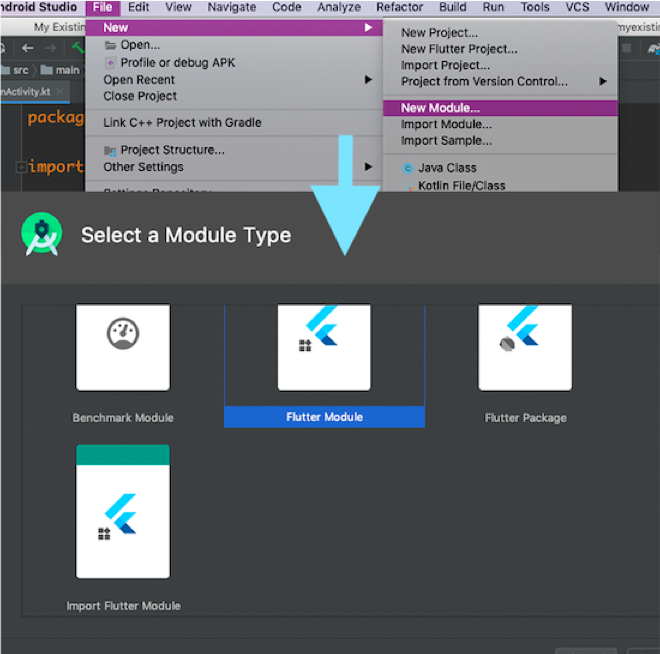Click the Profile or debug APK icon
The width and height of the screenshot is (660, 654).
[x=111, y=63]
